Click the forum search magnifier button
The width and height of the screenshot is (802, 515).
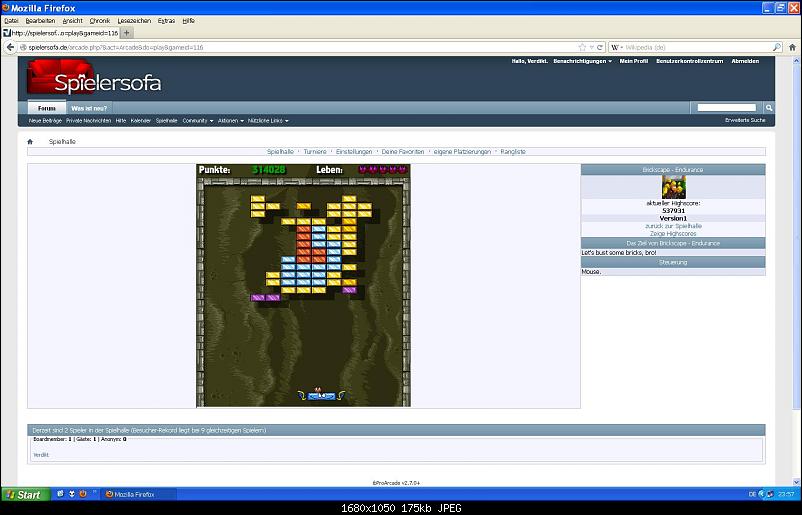coord(768,107)
